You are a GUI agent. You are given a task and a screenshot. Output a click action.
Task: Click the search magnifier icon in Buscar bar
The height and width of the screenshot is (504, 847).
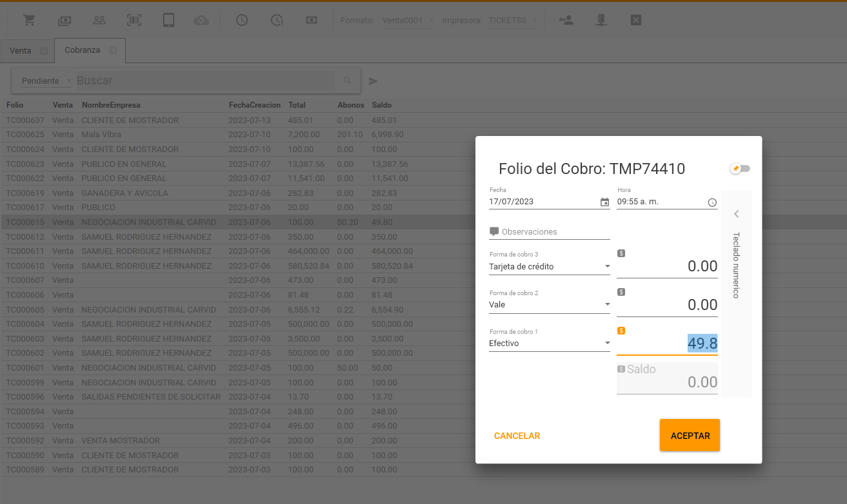click(348, 81)
